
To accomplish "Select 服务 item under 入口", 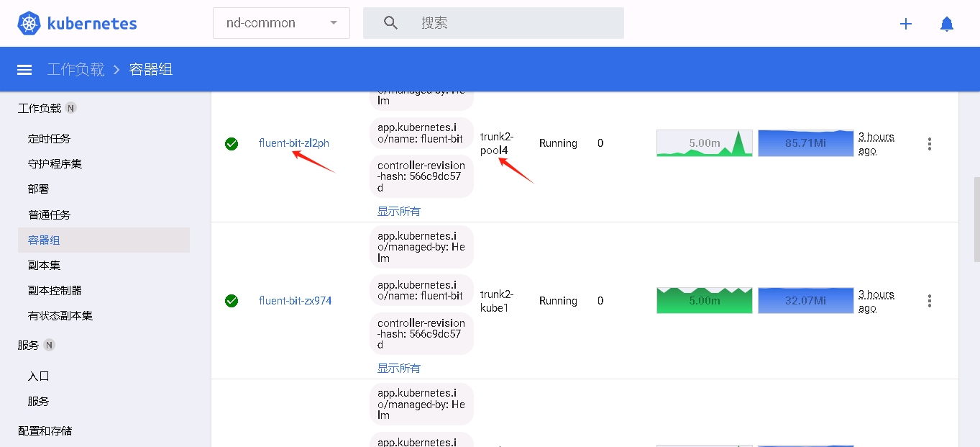I will coord(39,401).
